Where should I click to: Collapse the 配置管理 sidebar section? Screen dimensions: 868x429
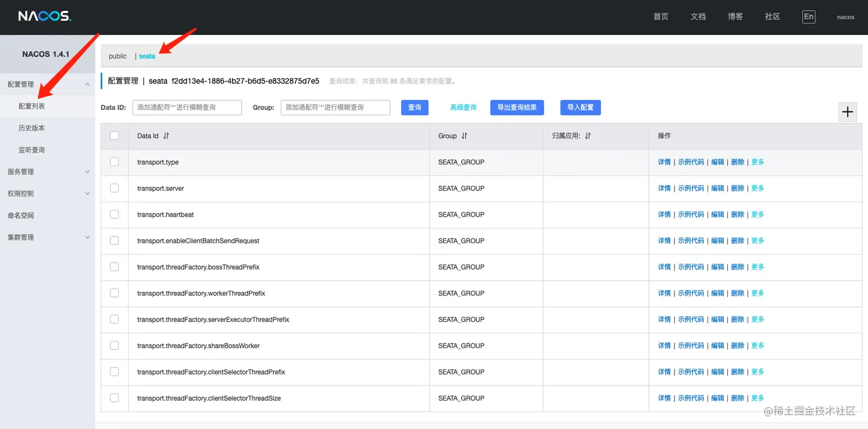click(x=87, y=84)
